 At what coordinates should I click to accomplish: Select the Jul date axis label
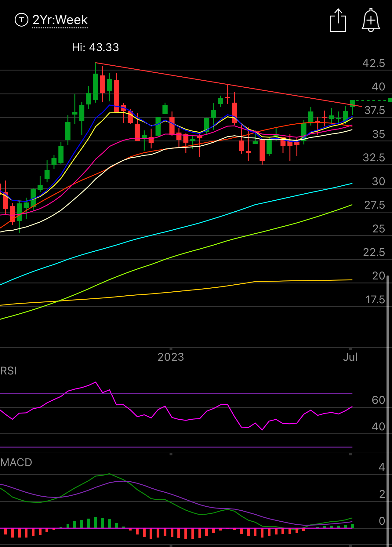click(x=350, y=357)
